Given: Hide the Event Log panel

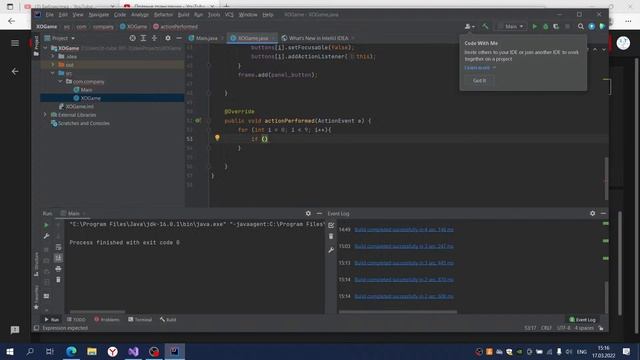Looking at the screenshot, I should click(x=603, y=213).
